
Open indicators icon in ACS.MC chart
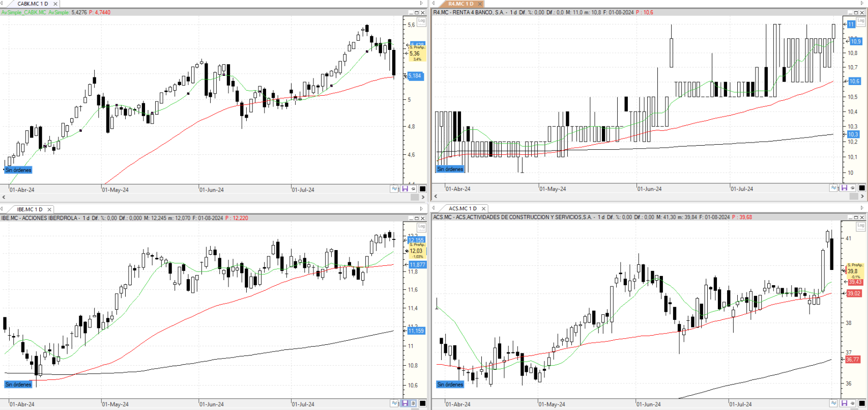pos(834,403)
